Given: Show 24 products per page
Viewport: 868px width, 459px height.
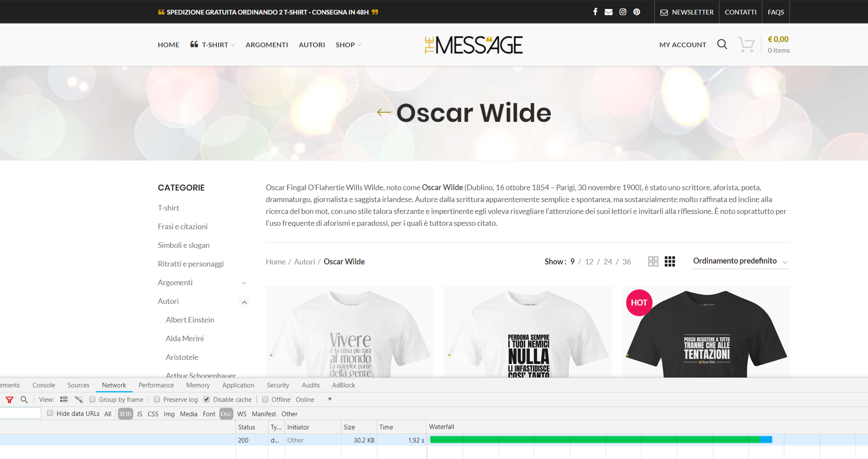Looking at the screenshot, I should (608, 262).
